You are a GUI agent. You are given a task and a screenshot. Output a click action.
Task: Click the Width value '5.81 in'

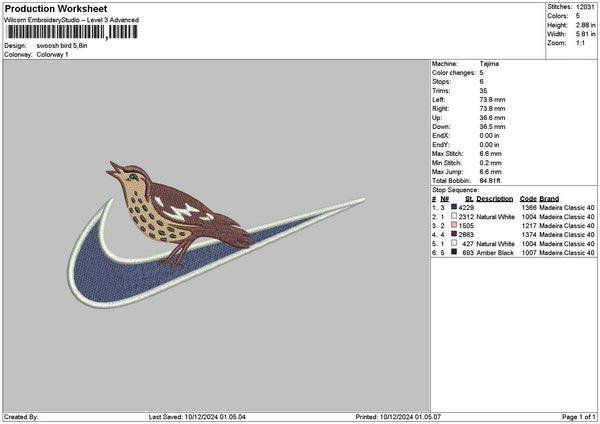click(x=585, y=34)
